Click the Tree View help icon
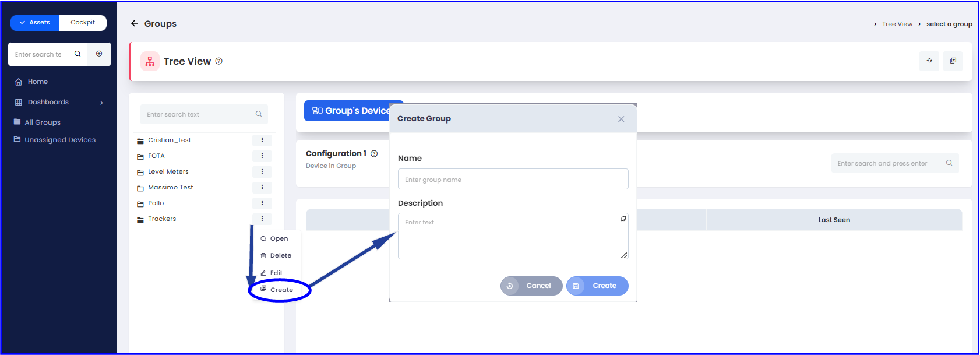 tap(219, 61)
